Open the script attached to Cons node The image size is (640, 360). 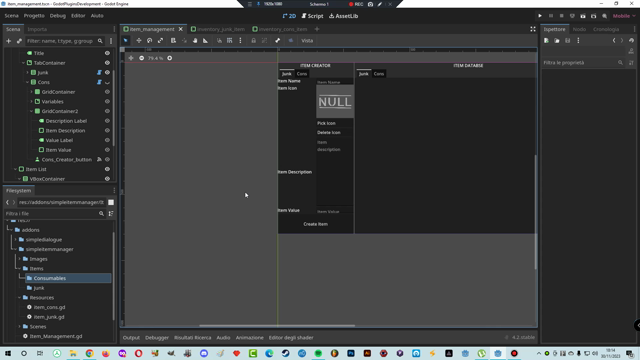99,82
